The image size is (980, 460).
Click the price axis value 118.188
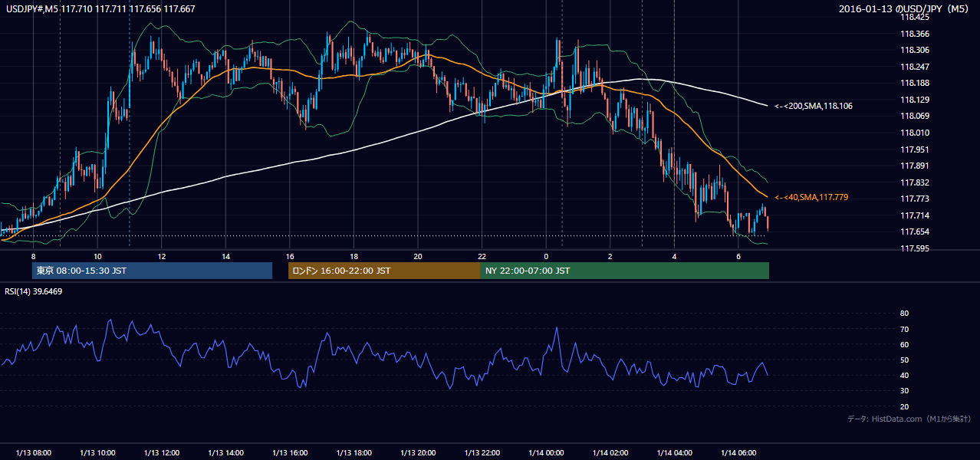[x=915, y=83]
